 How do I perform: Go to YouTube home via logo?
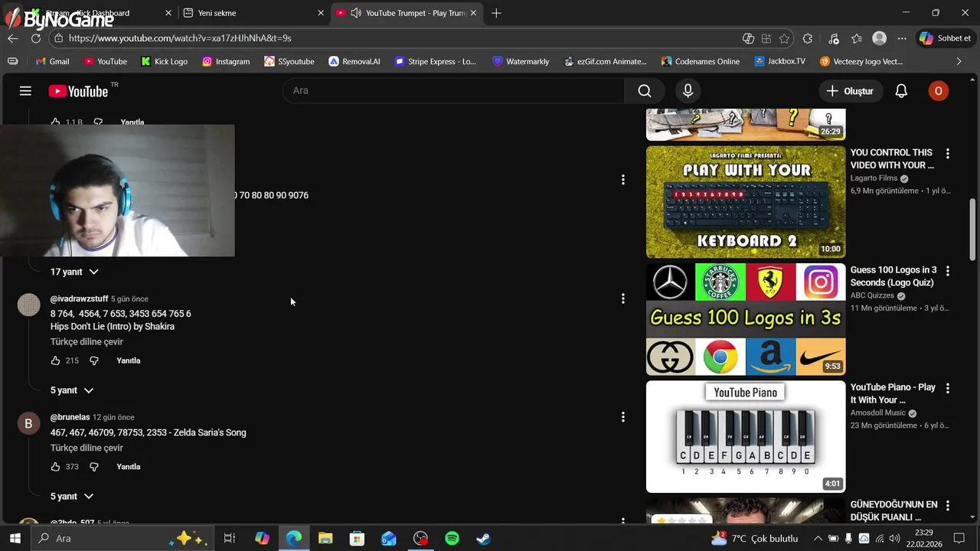78,91
